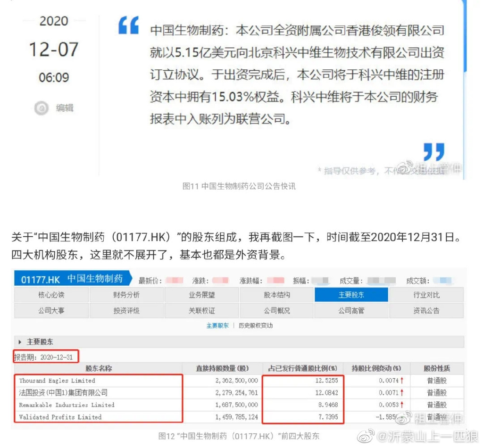Viewport: 483px width, 448px height.
Task: Switch to 投资评级 tab
Action: point(126,311)
